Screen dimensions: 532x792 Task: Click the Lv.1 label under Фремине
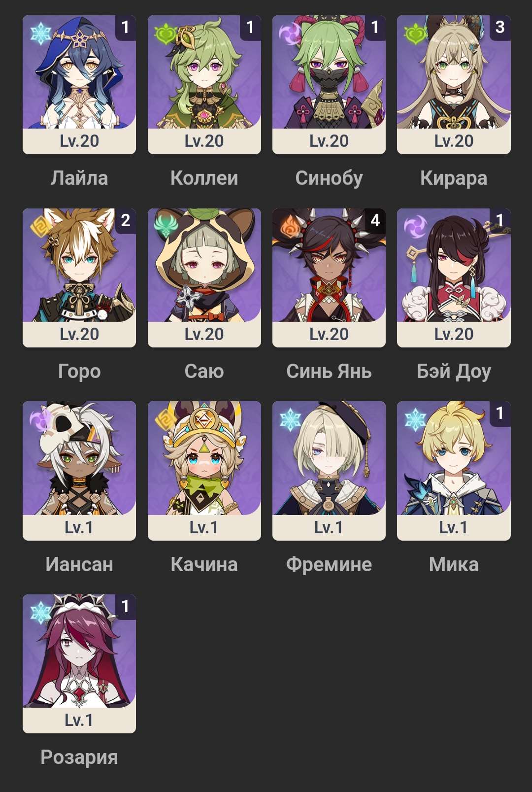(x=329, y=527)
